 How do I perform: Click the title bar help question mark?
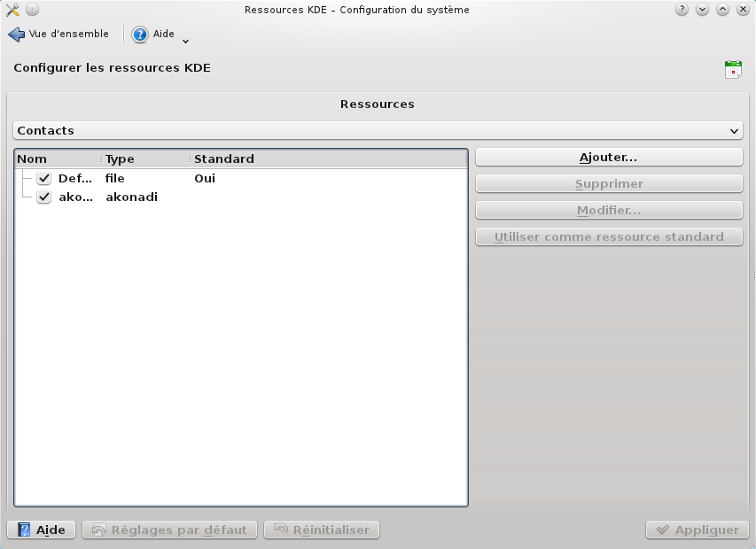point(682,9)
